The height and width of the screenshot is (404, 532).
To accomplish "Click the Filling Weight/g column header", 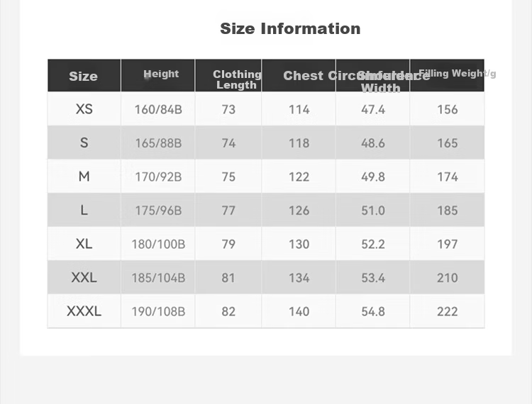I will (x=457, y=73).
